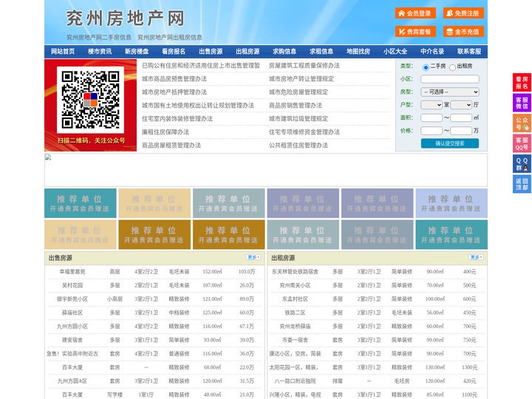
Task: Click the QR code image
Action: (90, 100)
